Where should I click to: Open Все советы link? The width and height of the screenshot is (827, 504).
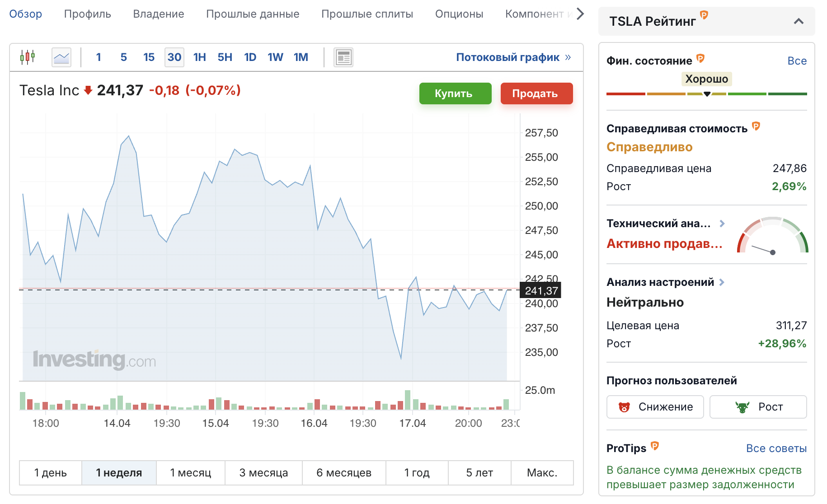[776, 448]
